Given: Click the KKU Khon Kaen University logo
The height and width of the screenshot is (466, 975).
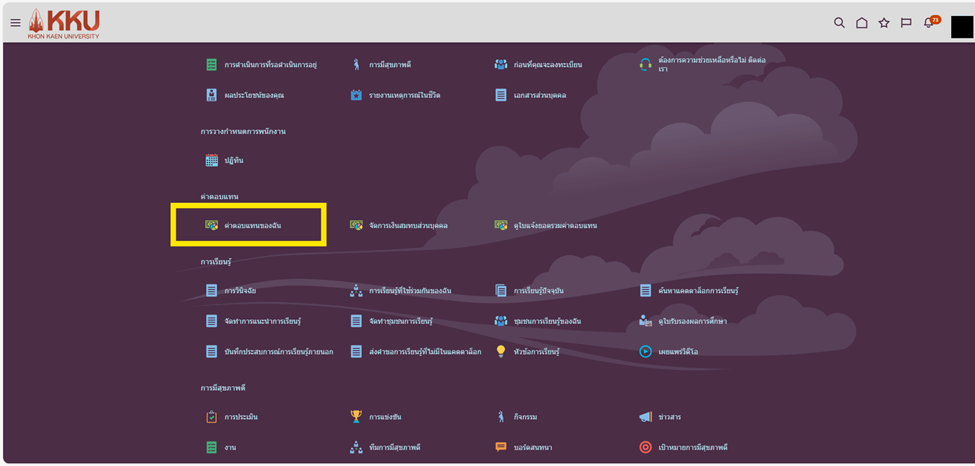Looking at the screenshot, I should (x=64, y=23).
